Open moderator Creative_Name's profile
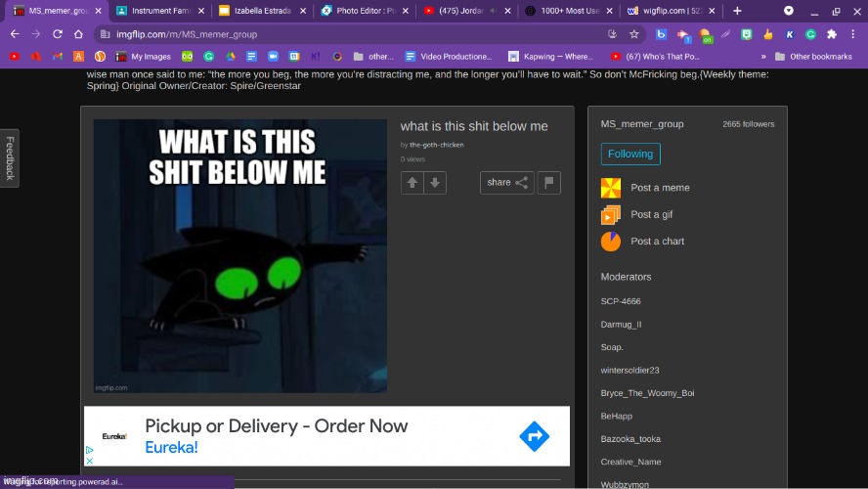This screenshot has height=489, width=868. click(x=630, y=462)
